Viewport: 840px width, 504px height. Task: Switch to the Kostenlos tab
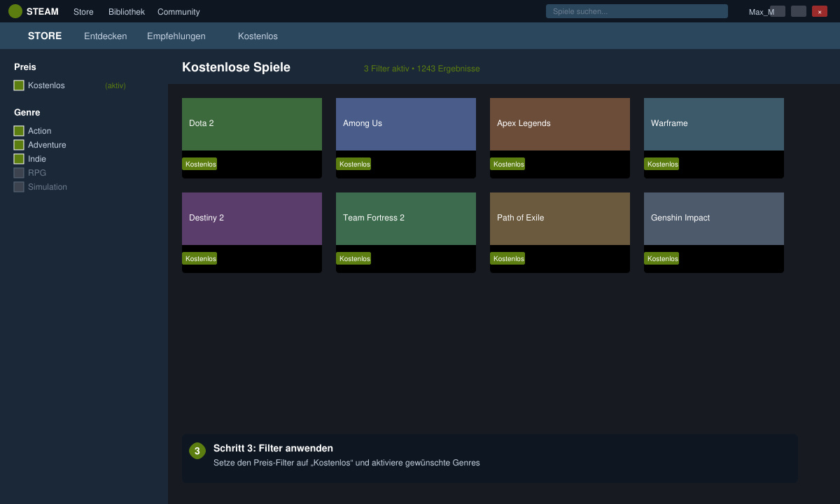(258, 36)
